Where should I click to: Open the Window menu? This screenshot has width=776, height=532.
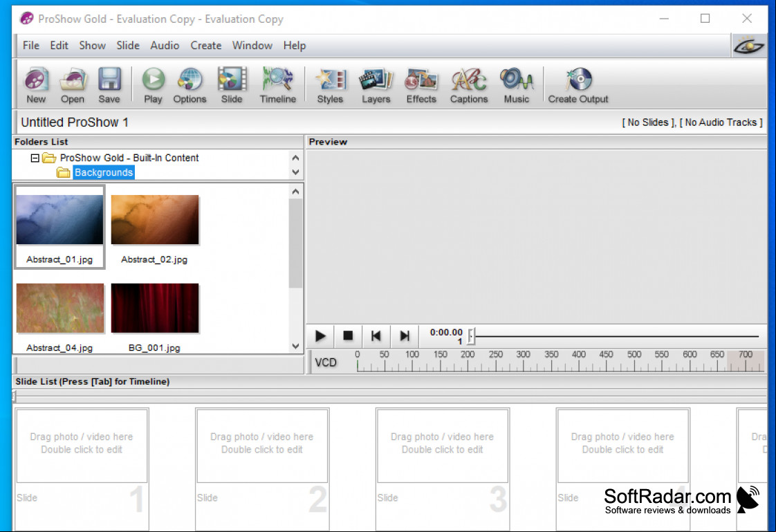[252, 46]
